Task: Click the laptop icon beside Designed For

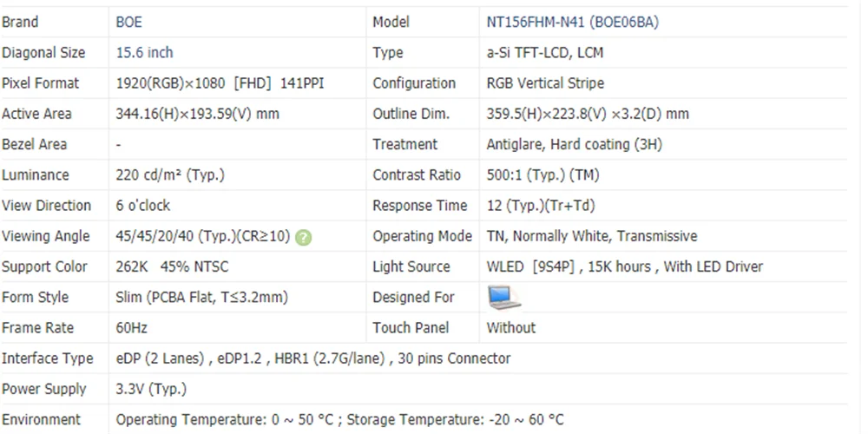Action: coord(503,298)
